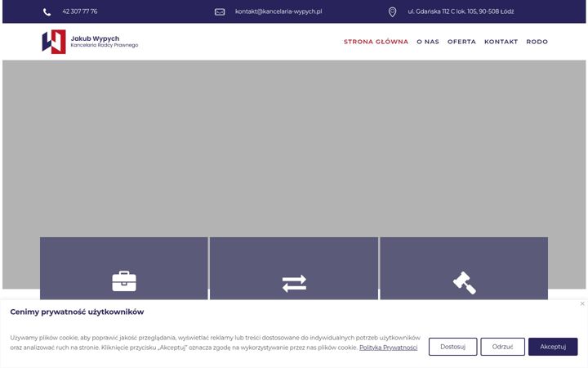This screenshot has height=368, width=588.
Task: Click the email kontakt@kancelaria-wypych.pl
Action: [x=278, y=11]
